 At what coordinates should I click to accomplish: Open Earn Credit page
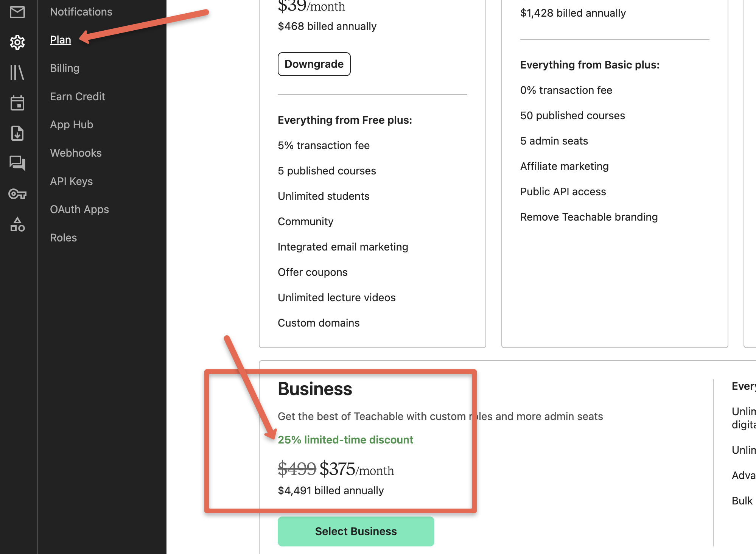(x=78, y=96)
